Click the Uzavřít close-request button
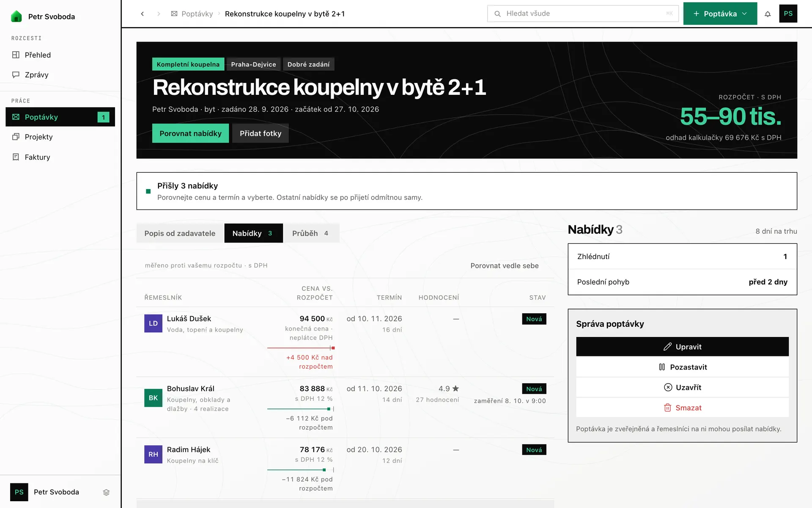The height and width of the screenshot is (508, 812). [682, 387]
